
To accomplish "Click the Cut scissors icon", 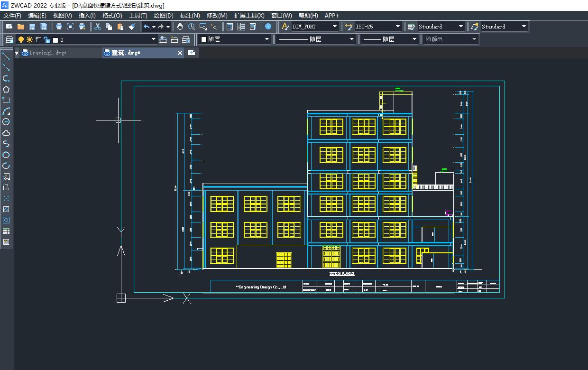I will pyautogui.click(x=97, y=27).
